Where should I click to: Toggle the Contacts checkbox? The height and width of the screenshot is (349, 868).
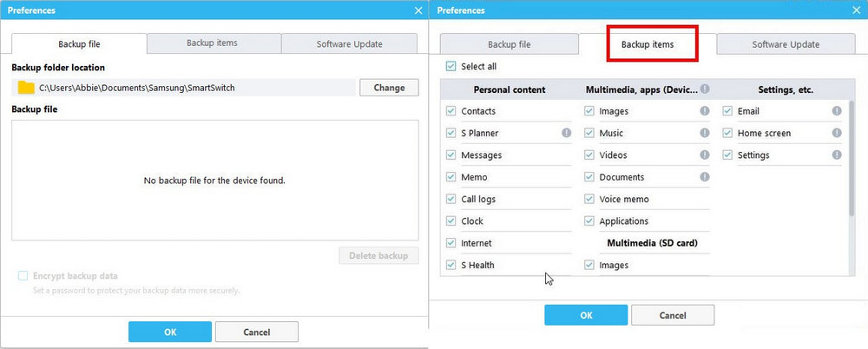[x=451, y=111]
